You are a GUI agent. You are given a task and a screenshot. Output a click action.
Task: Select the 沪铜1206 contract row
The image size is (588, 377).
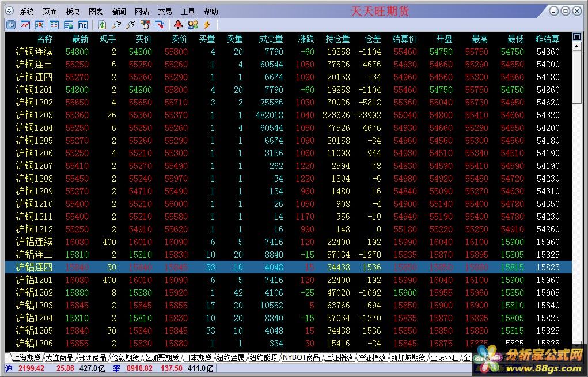pyautogui.click(x=289, y=153)
